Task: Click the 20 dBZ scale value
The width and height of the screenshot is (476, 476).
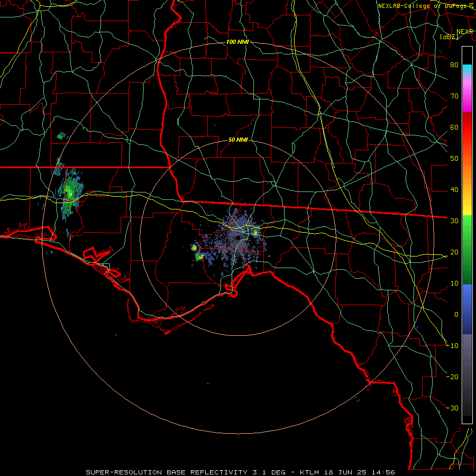Action: [454, 252]
